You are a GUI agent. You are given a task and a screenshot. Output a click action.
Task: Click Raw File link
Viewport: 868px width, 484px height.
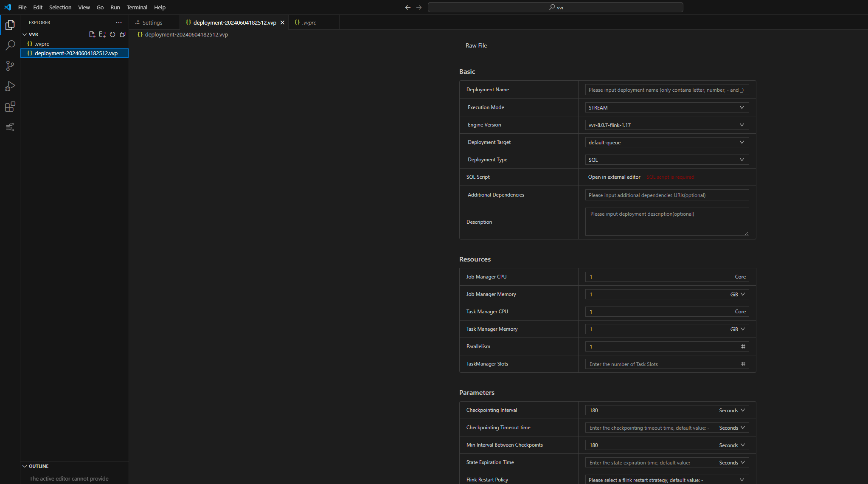[476, 45]
